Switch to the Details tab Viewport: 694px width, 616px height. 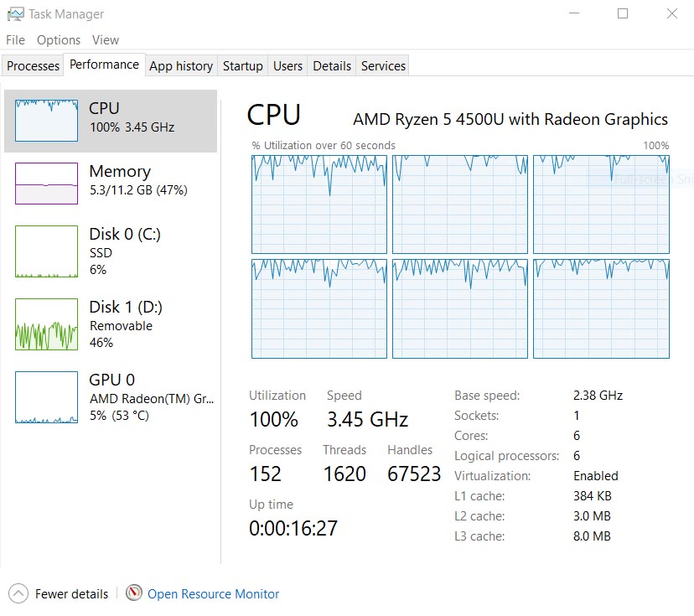332,66
